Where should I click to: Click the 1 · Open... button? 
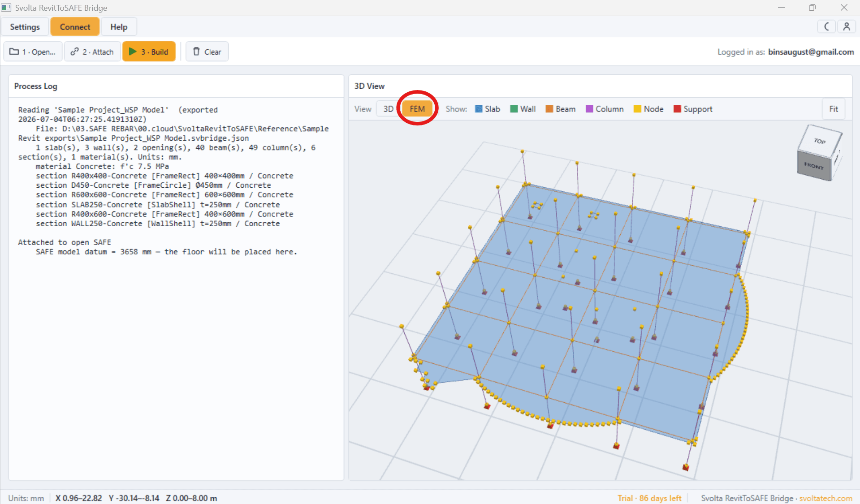click(x=33, y=52)
